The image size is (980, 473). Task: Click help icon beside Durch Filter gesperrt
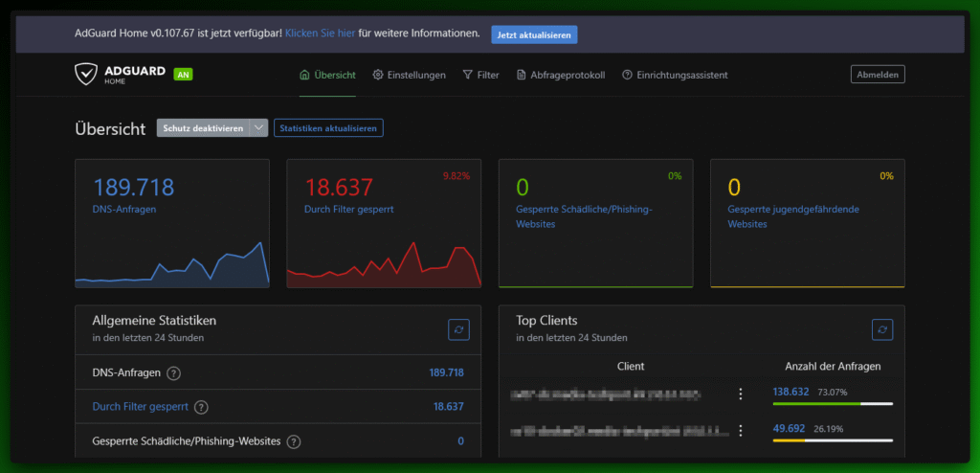point(201,407)
